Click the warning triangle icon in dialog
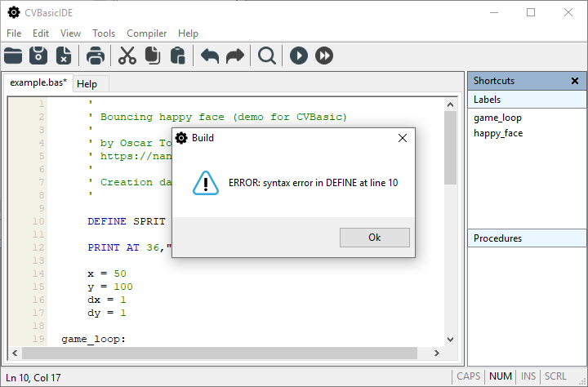 tap(206, 183)
